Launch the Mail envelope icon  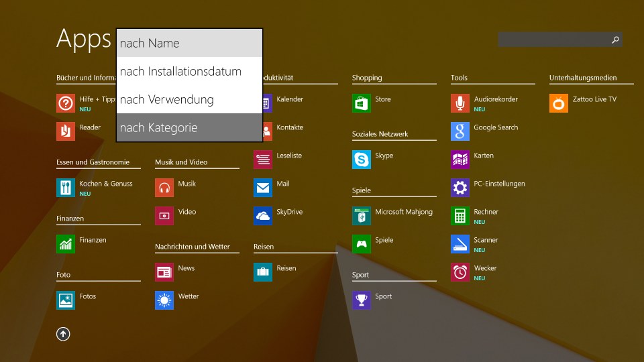pos(263,188)
